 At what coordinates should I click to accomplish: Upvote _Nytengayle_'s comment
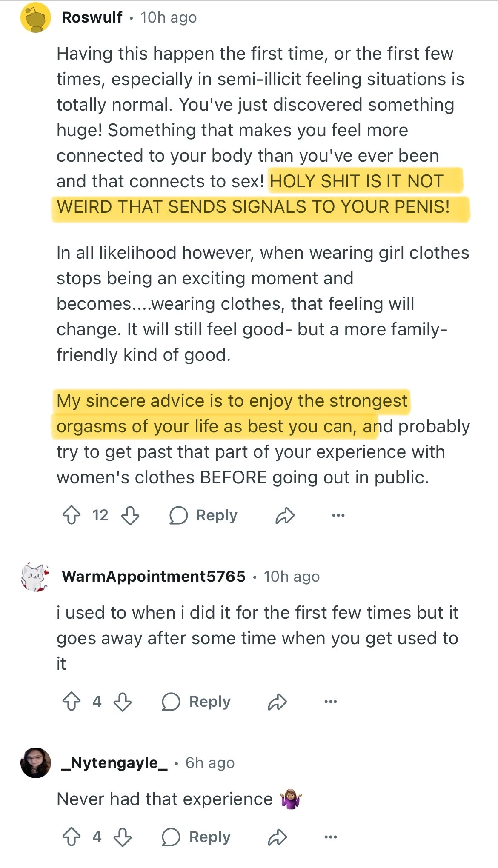tap(72, 837)
